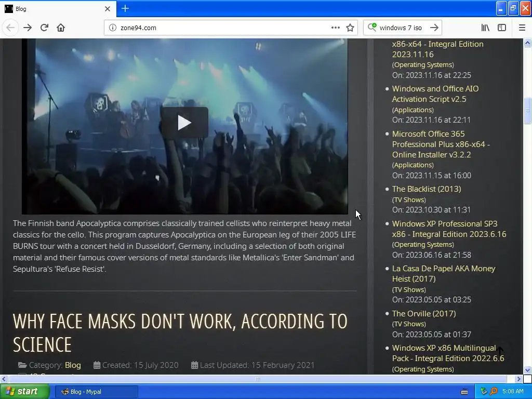
Task: Open The Blacklist (2013) link
Action: coord(427,189)
